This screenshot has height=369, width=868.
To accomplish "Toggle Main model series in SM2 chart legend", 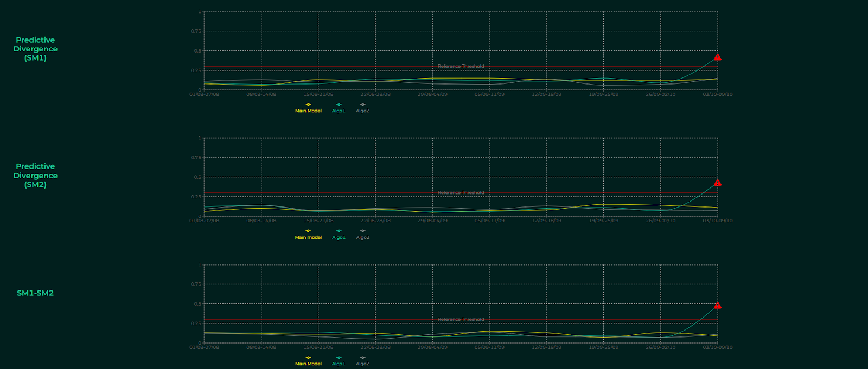I will coord(308,235).
